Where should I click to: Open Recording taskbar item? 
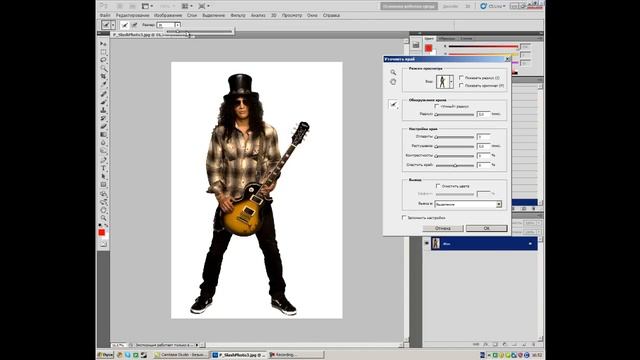[296, 355]
